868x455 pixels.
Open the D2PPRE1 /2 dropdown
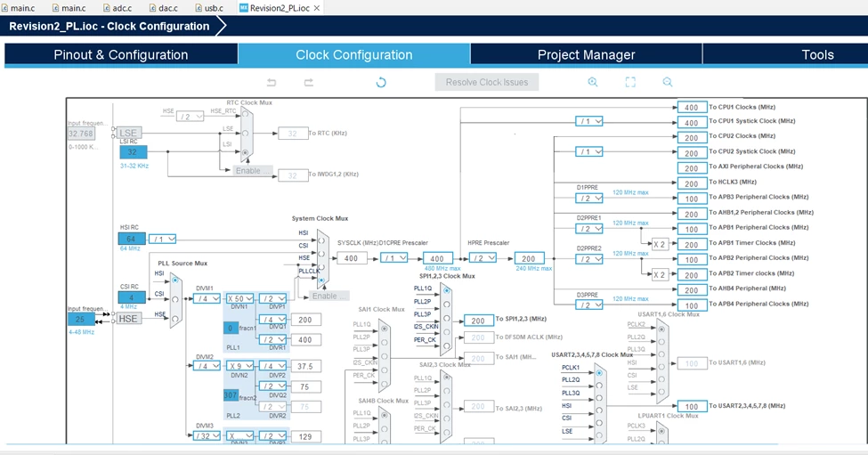click(589, 229)
